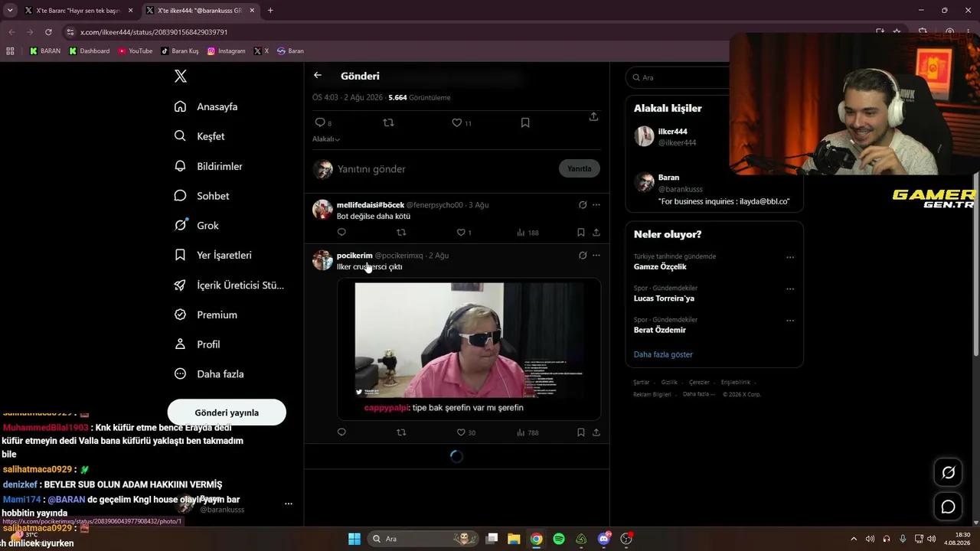Viewport: 980px width, 551px height.
Task: Open Discord from the taskbar
Action: [604, 539]
